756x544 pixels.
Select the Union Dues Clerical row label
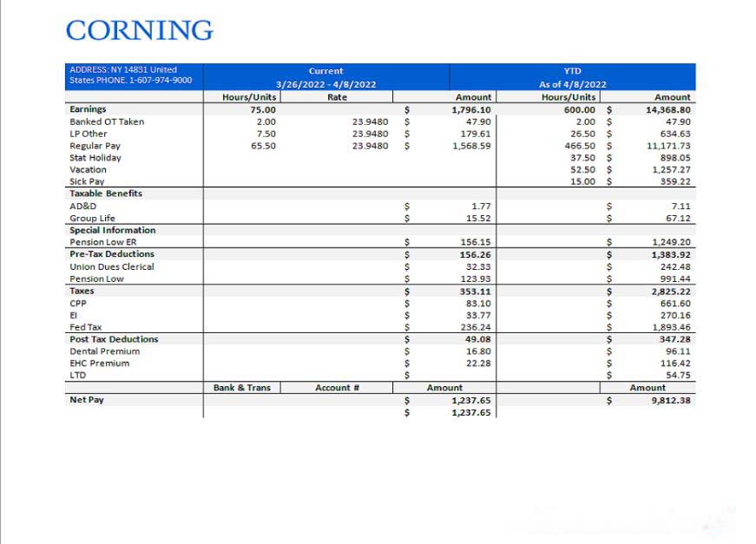(x=112, y=267)
